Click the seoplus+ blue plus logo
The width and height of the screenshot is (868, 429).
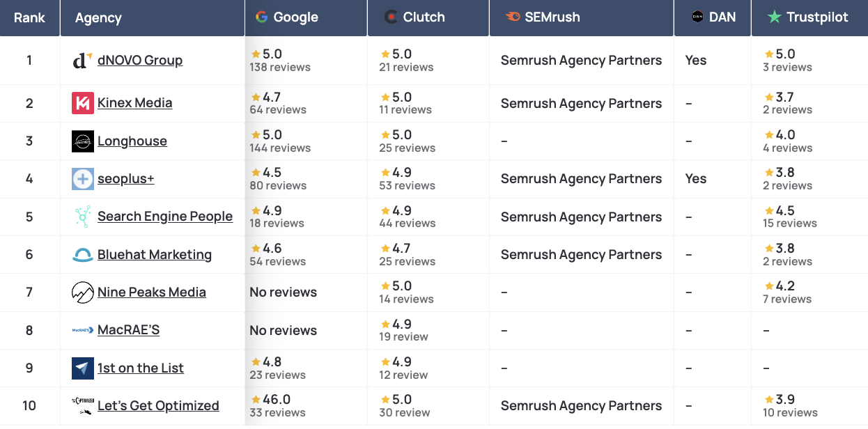(x=82, y=179)
